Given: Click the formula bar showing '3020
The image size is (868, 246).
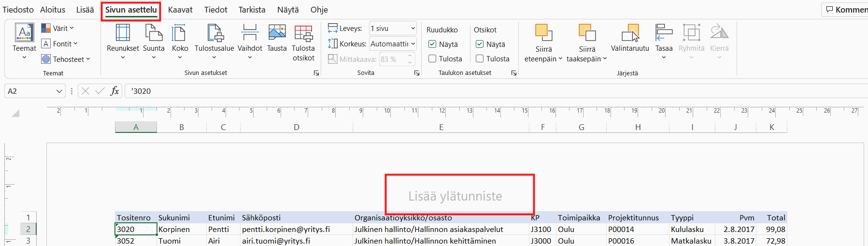Looking at the screenshot, I should coord(497,91).
